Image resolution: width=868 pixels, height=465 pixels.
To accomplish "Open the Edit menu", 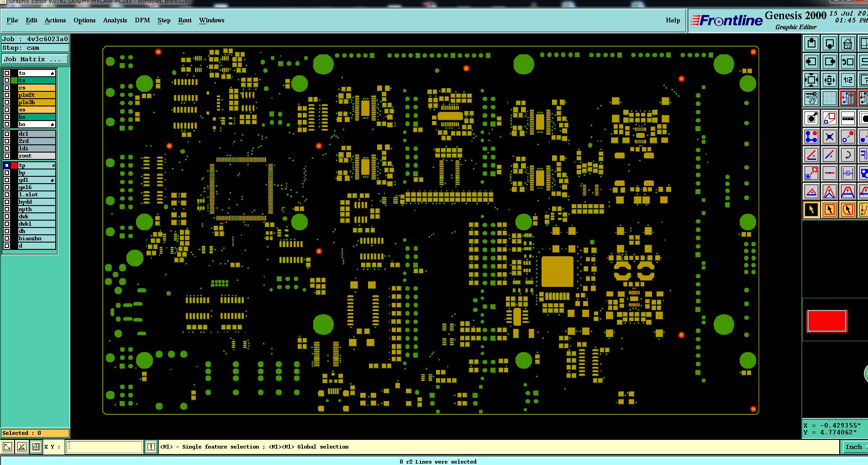I will coord(32,21).
